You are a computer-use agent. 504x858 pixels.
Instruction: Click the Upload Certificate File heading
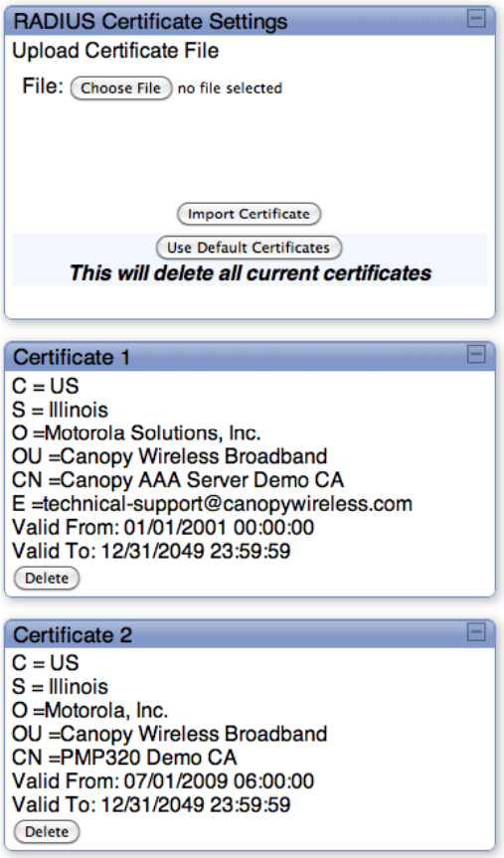pos(115,51)
